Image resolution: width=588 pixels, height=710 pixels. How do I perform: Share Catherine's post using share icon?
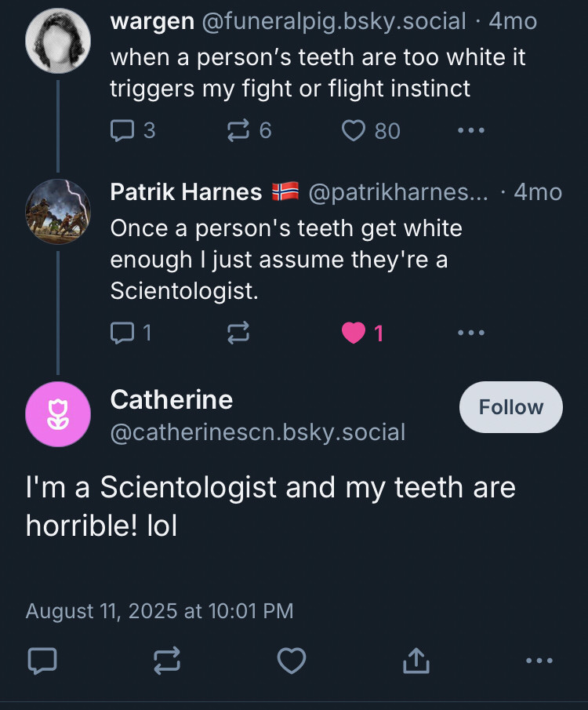[416, 661]
